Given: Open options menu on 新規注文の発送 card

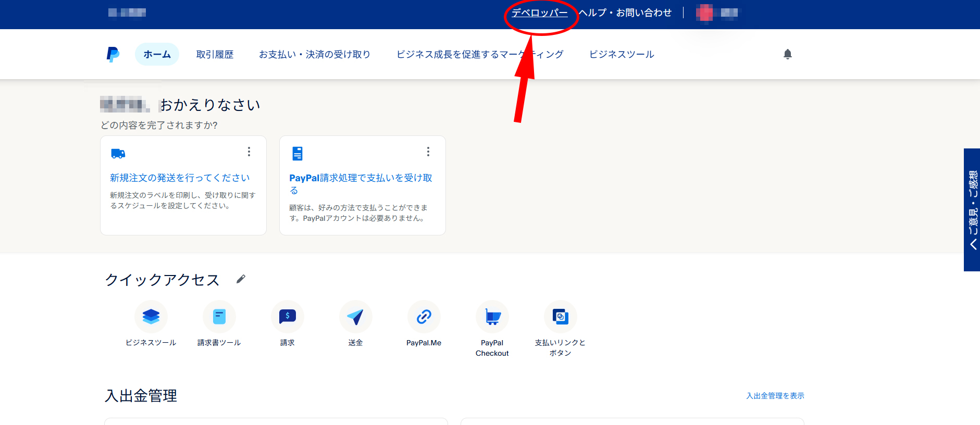Looking at the screenshot, I should [x=249, y=152].
